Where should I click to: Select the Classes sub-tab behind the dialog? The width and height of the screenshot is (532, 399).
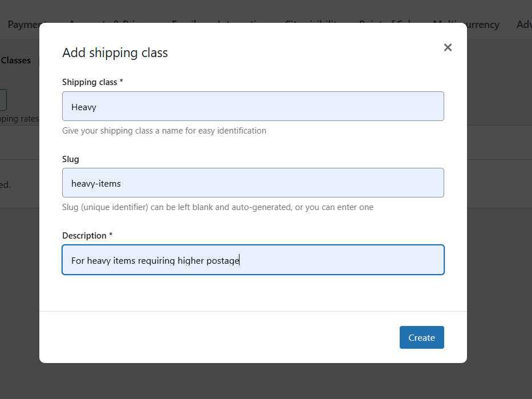15,61
